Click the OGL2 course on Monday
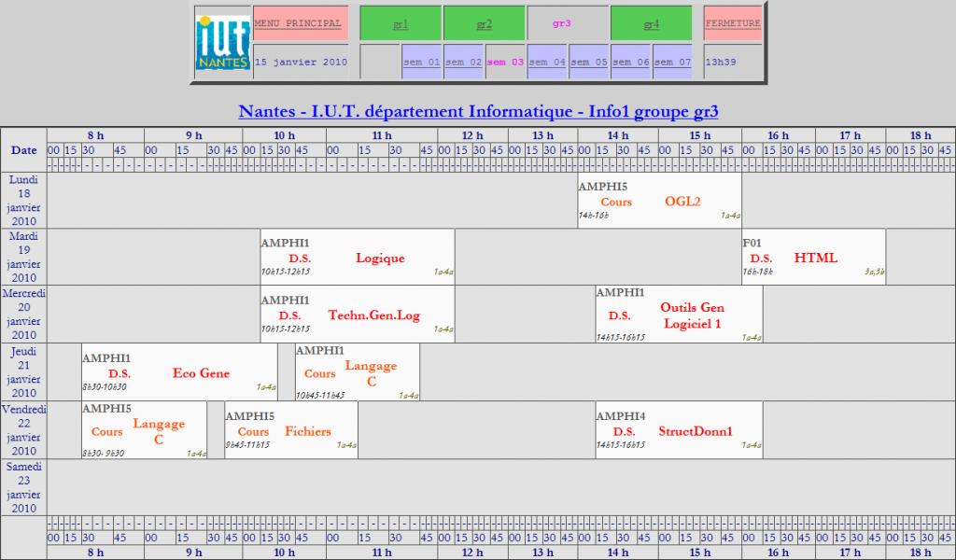 660,201
